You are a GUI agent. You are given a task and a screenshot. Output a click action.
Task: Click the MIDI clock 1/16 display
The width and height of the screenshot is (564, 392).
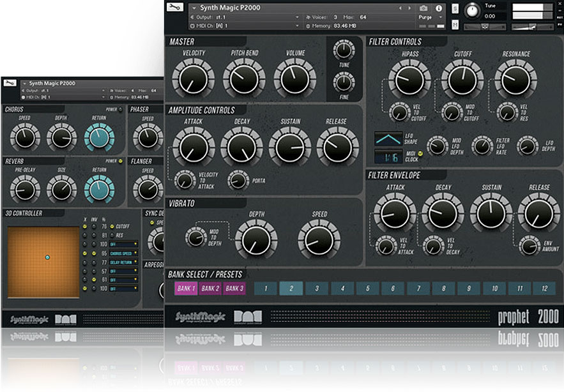pyautogui.click(x=388, y=156)
